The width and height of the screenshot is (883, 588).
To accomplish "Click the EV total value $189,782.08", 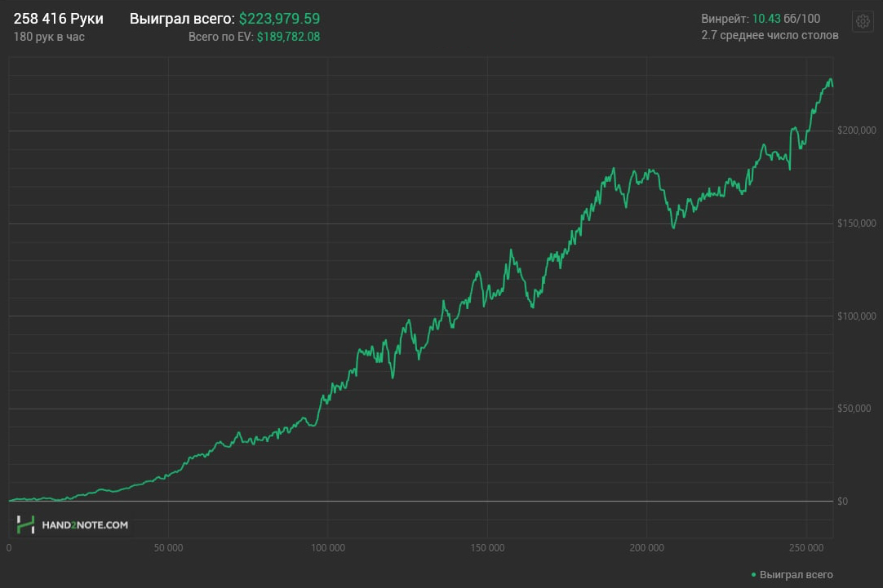I will click(288, 37).
